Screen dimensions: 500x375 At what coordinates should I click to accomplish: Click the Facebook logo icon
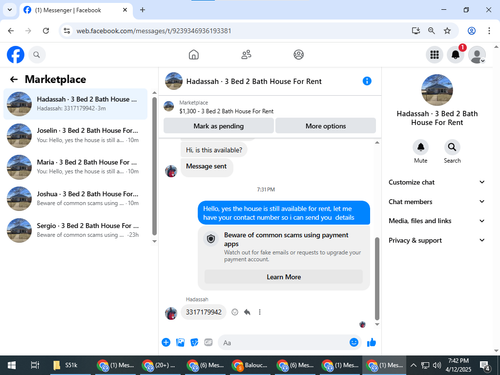[16, 55]
